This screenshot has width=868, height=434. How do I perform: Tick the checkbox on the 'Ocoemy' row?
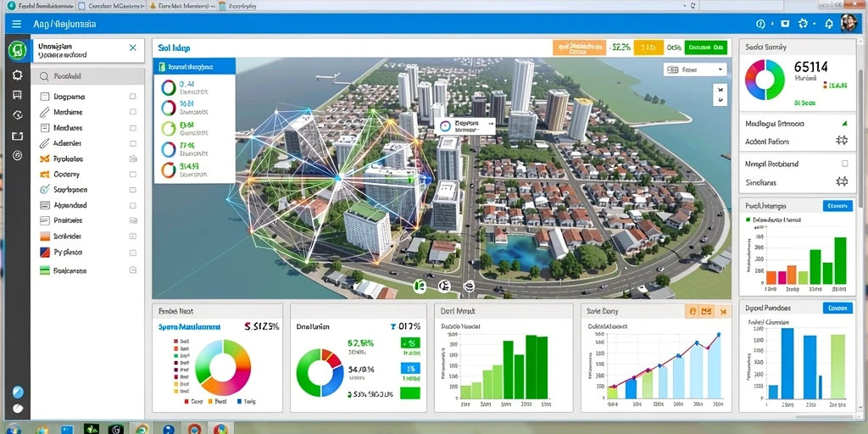[133, 174]
